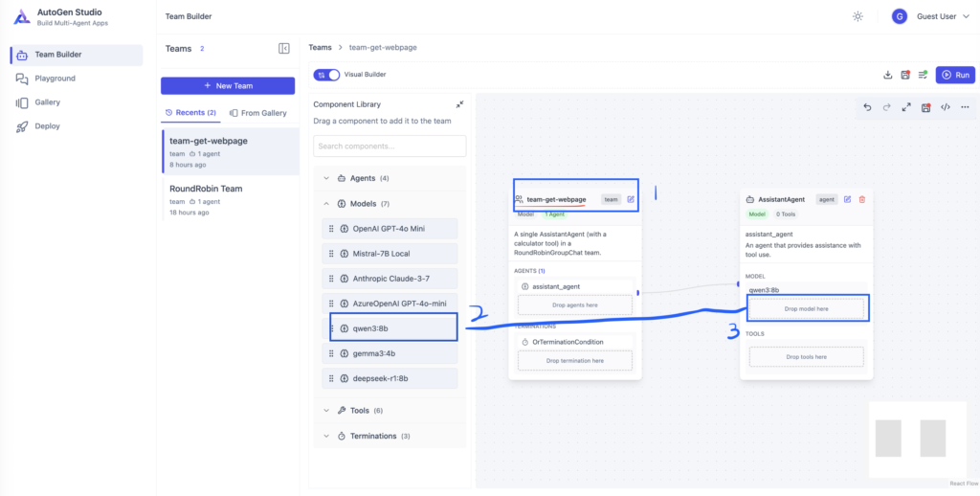Image resolution: width=980 pixels, height=496 pixels.
Task: Click the New Team button
Action: pyautogui.click(x=228, y=85)
